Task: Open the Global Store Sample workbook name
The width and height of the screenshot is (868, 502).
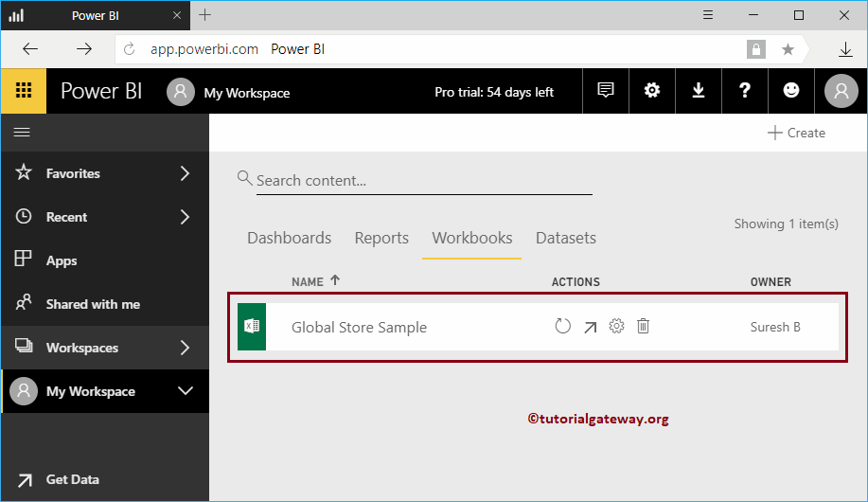Action: click(x=359, y=328)
